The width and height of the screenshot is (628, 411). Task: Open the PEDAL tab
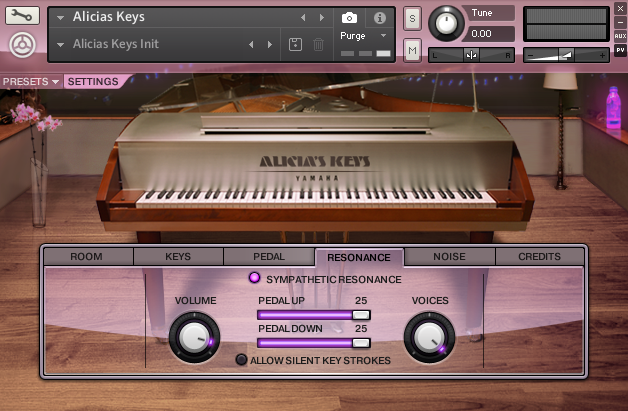pos(269,256)
